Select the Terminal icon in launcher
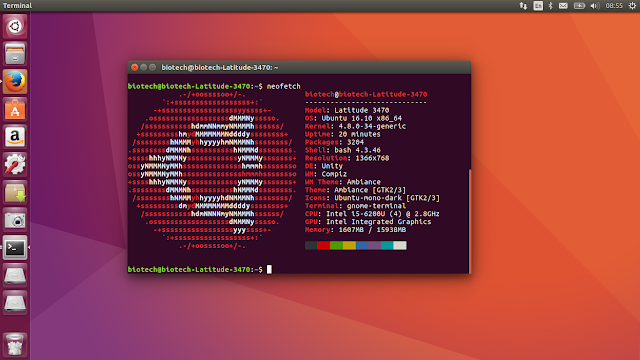 15,248
